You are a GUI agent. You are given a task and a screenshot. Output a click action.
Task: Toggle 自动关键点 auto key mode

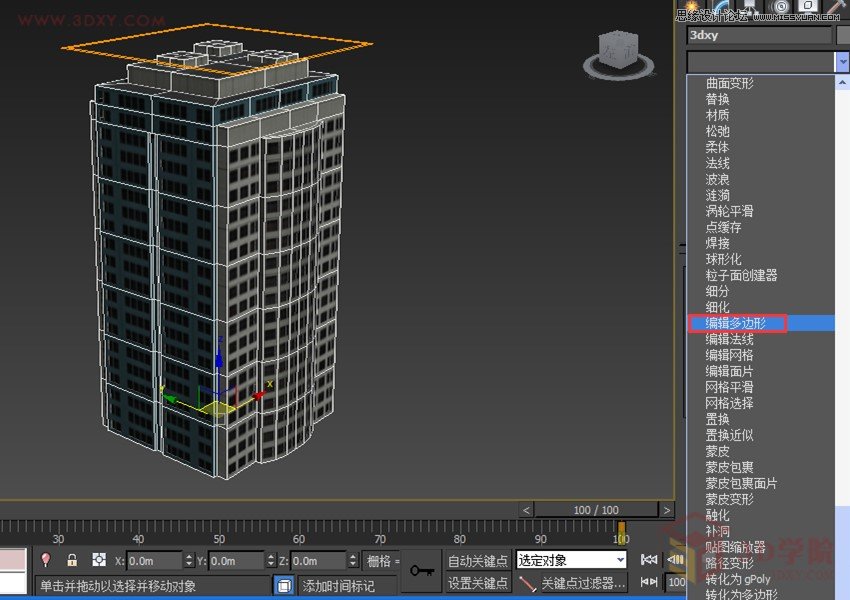tap(478, 561)
